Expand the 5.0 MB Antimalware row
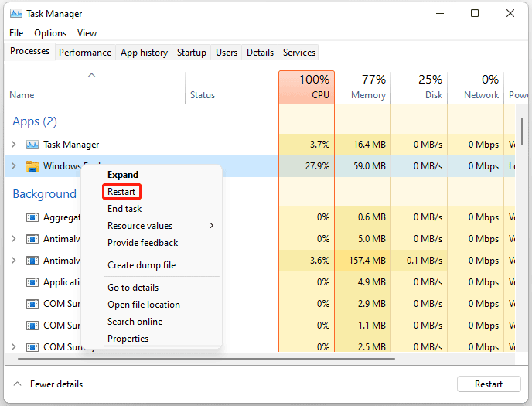Viewport: 532px width, 406px height. pyautogui.click(x=14, y=239)
